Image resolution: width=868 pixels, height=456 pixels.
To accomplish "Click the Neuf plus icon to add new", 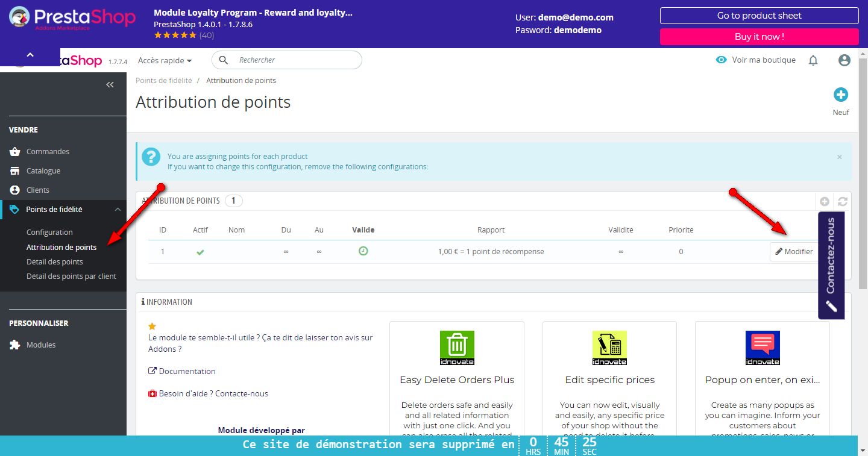I will tap(841, 95).
